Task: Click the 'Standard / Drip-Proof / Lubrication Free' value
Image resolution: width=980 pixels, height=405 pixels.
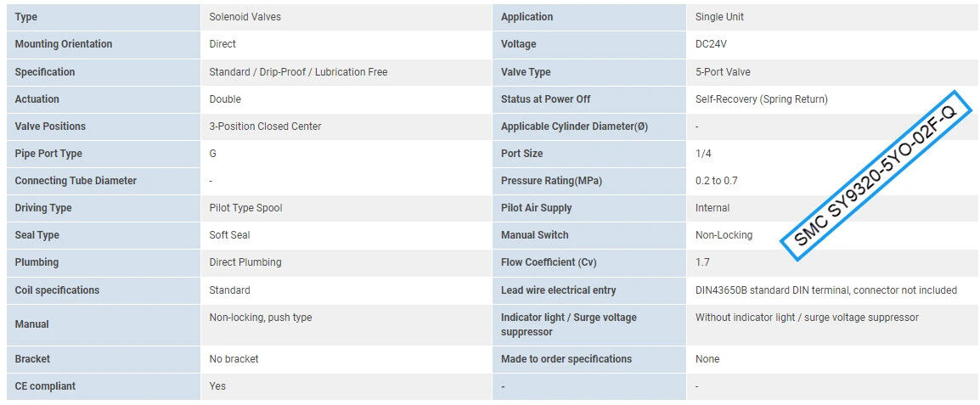Action: point(298,72)
